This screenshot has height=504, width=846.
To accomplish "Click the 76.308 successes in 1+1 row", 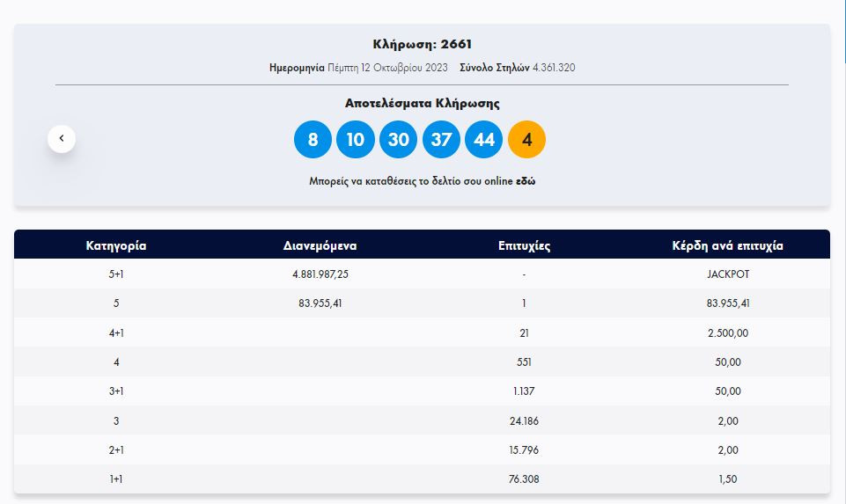I will coord(524,479).
